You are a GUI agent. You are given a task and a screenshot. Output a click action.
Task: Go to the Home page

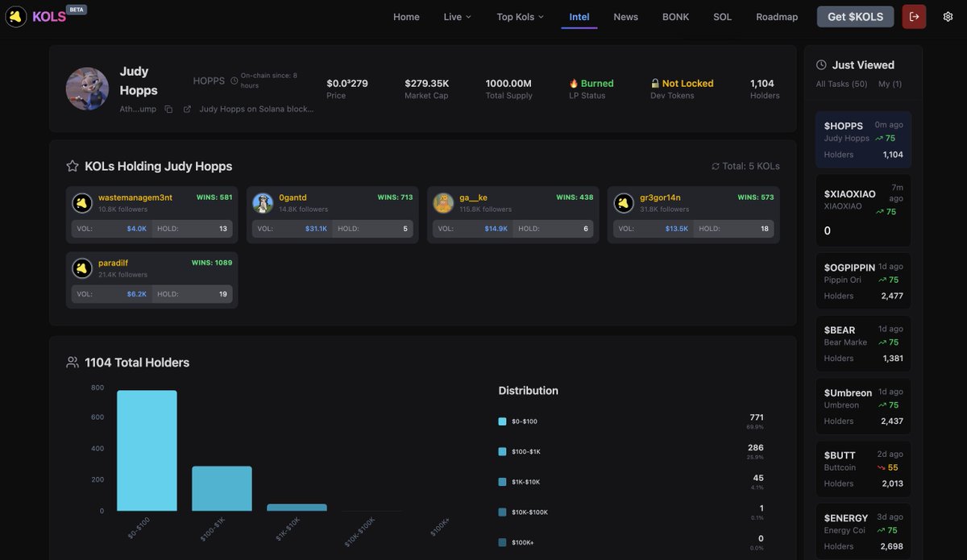[x=406, y=17]
